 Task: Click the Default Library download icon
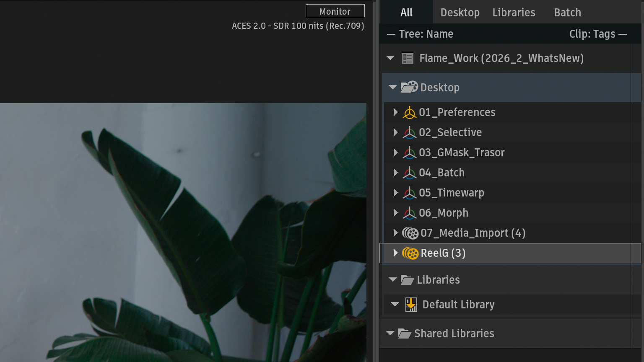pyautogui.click(x=411, y=305)
